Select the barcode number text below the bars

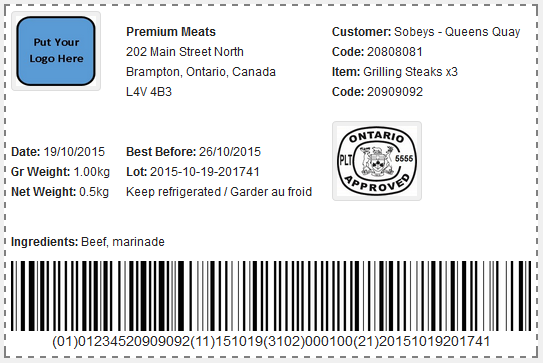coord(271,342)
